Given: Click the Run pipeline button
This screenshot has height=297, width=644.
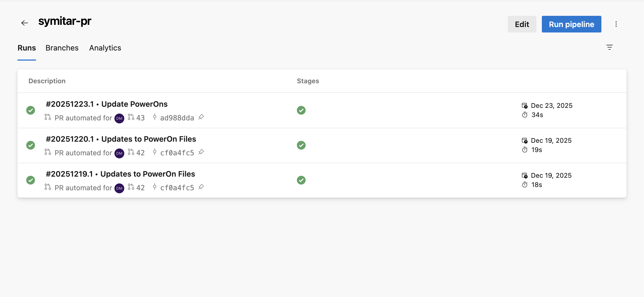Looking at the screenshot, I should [572, 24].
